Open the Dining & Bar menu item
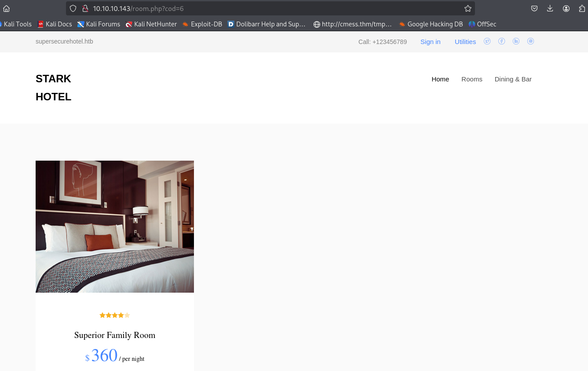Viewport: 588px width, 371px height. point(513,79)
